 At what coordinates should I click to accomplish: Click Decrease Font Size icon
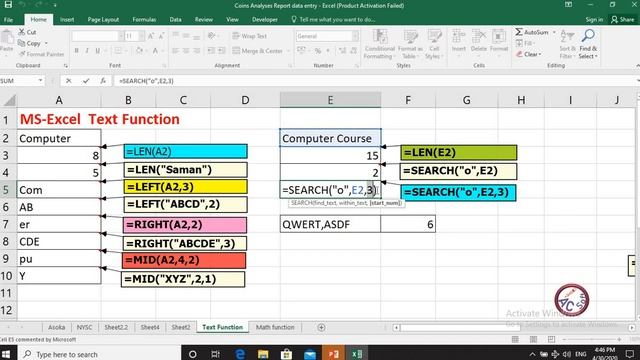(x=162, y=36)
